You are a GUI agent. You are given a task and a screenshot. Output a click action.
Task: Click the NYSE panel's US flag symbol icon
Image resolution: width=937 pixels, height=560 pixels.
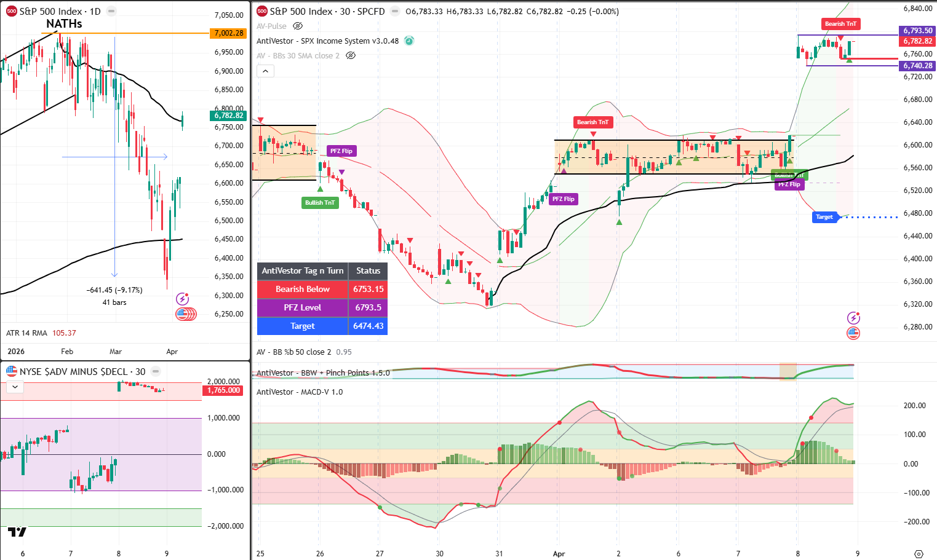coord(10,371)
